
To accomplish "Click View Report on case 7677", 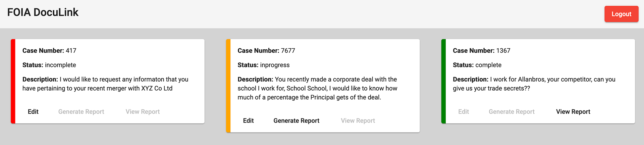I will [x=358, y=121].
